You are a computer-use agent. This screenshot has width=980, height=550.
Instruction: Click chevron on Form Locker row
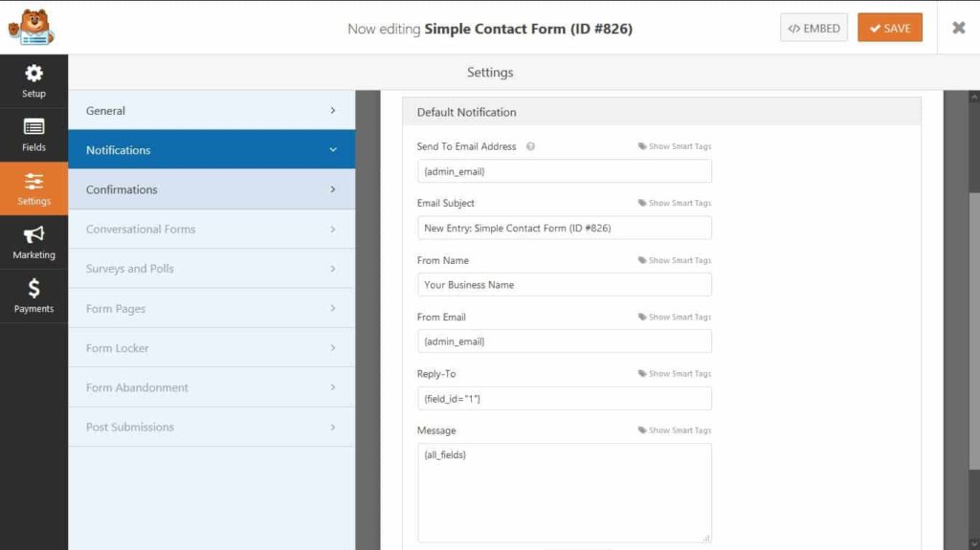(332, 347)
